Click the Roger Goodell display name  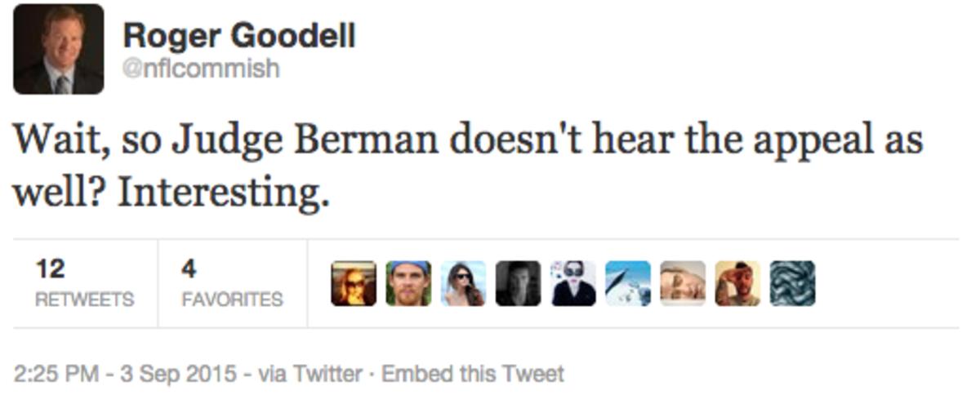tap(238, 35)
